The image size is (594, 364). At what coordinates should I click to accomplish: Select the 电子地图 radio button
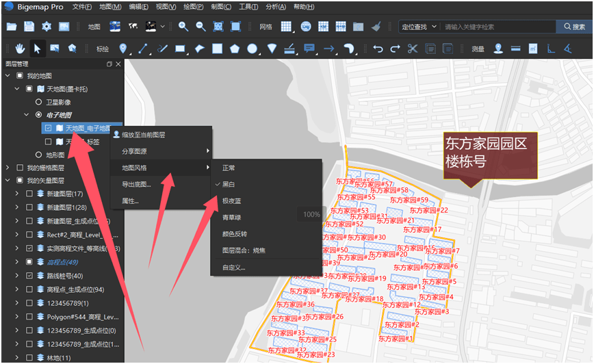coord(38,114)
